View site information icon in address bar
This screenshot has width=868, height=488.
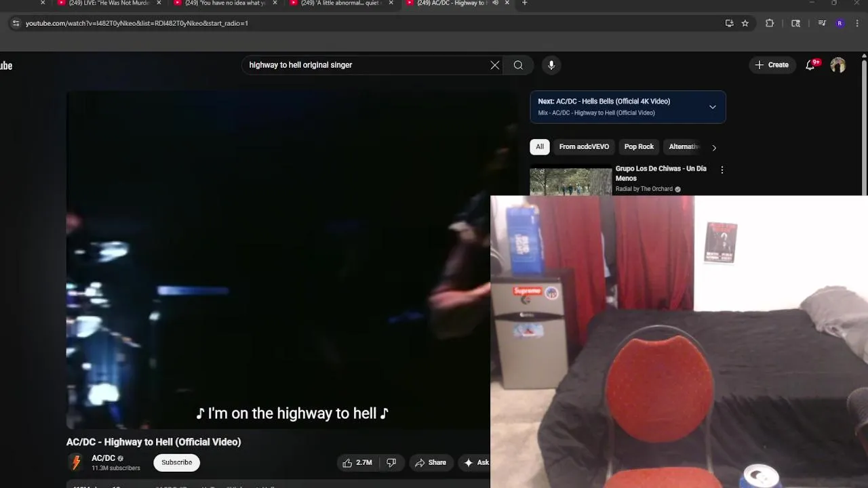click(16, 23)
